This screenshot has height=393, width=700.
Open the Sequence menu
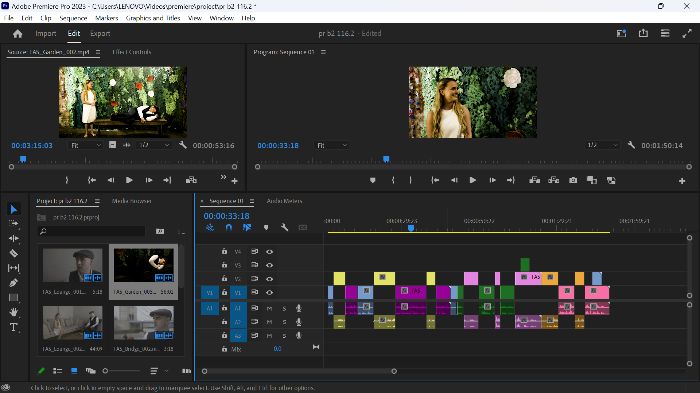coord(73,18)
